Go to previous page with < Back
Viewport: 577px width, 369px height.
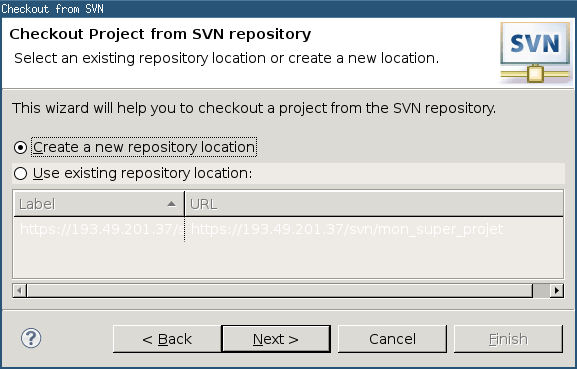pyautogui.click(x=167, y=339)
